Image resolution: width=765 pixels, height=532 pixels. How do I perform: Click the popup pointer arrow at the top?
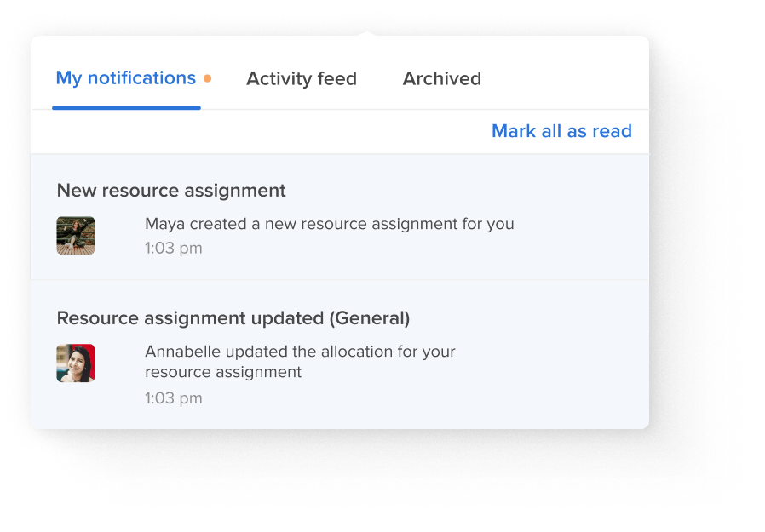(x=367, y=34)
